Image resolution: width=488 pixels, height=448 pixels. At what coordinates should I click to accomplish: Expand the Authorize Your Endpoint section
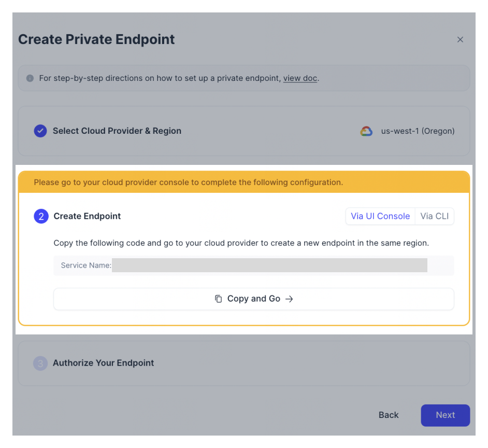pos(103,363)
